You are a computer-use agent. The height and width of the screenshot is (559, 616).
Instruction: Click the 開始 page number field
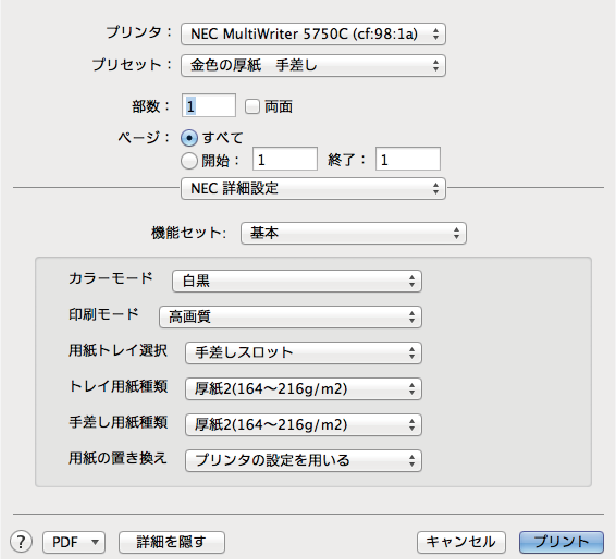pyautogui.click(x=284, y=159)
